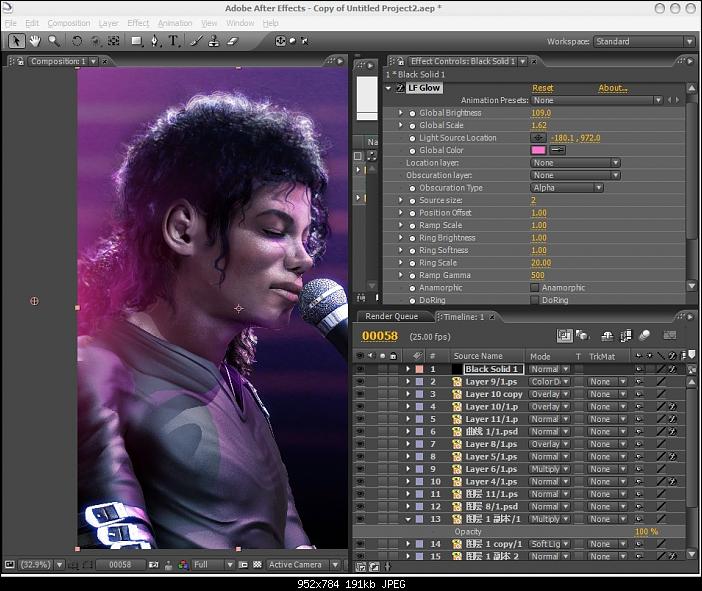The width and height of the screenshot is (702, 591).
Task: Click the Ring Scale value 20.00
Action: coord(541,263)
